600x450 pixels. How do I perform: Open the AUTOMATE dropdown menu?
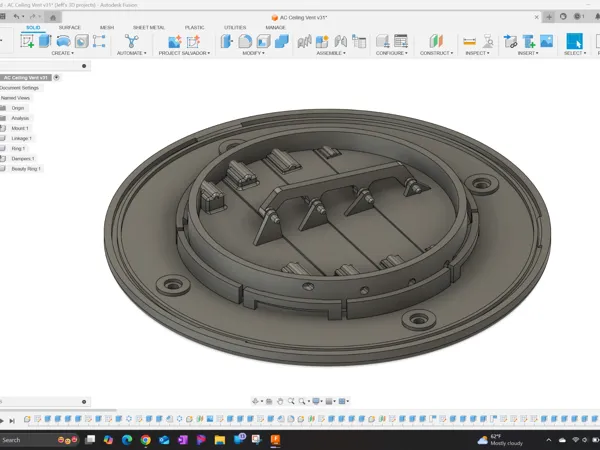pos(131,53)
